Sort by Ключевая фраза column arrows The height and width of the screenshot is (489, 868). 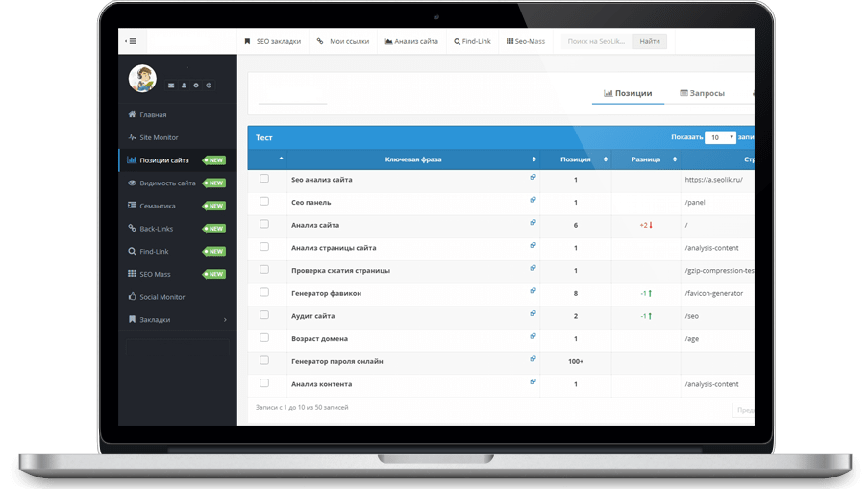(x=533, y=159)
